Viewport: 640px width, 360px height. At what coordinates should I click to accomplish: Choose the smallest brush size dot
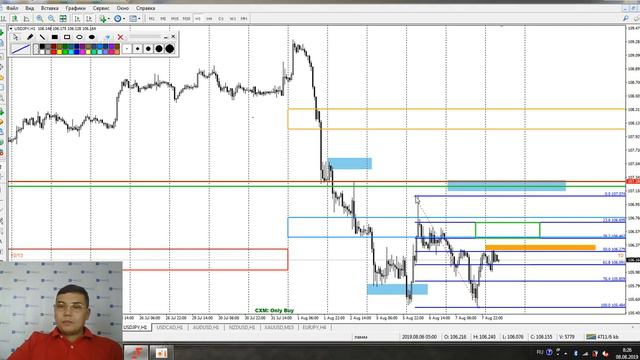127,49
